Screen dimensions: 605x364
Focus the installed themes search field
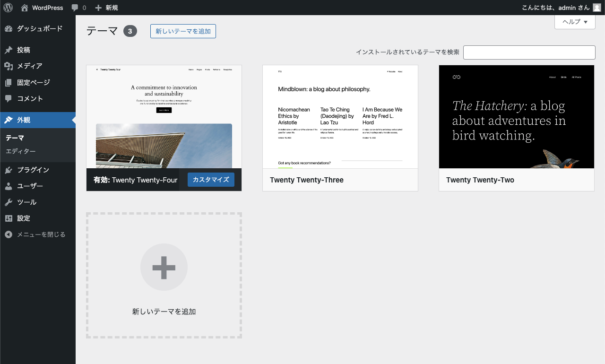[529, 52]
